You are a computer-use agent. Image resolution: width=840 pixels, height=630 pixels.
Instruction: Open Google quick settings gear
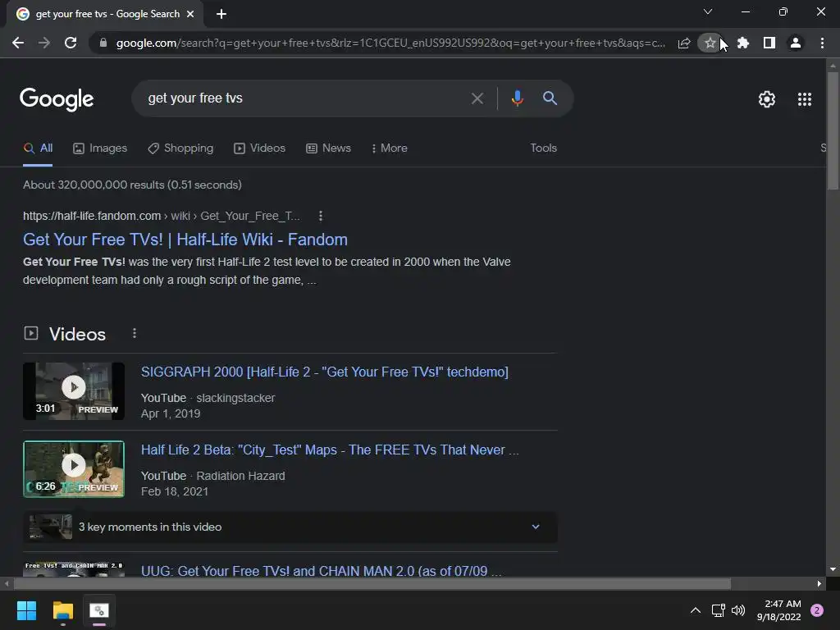[x=767, y=99]
